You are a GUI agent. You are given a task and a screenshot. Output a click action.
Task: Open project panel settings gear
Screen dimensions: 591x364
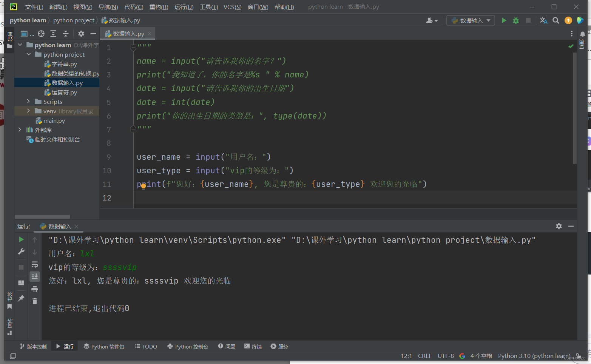pyautogui.click(x=81, y=34)
